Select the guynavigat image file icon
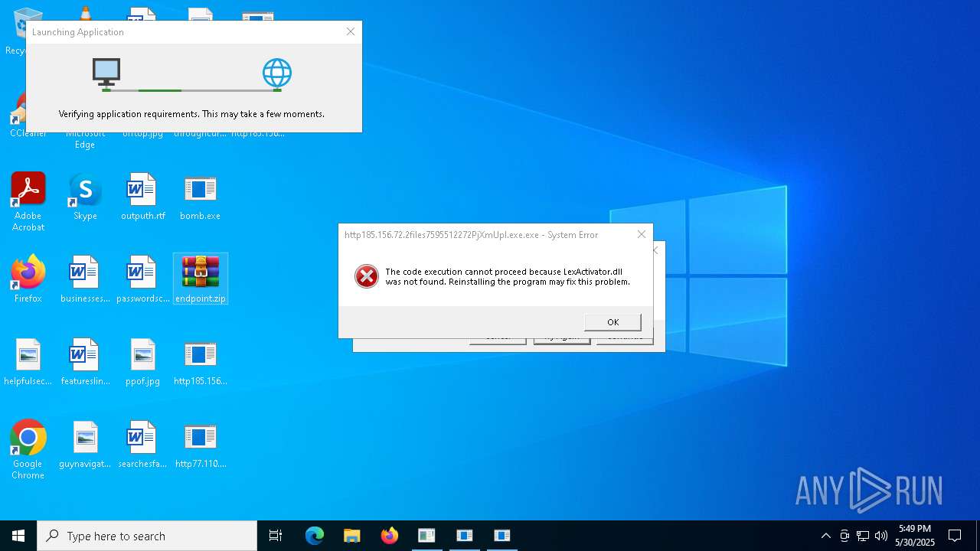Screen dimensions: 980x551 tap(85, 445)
